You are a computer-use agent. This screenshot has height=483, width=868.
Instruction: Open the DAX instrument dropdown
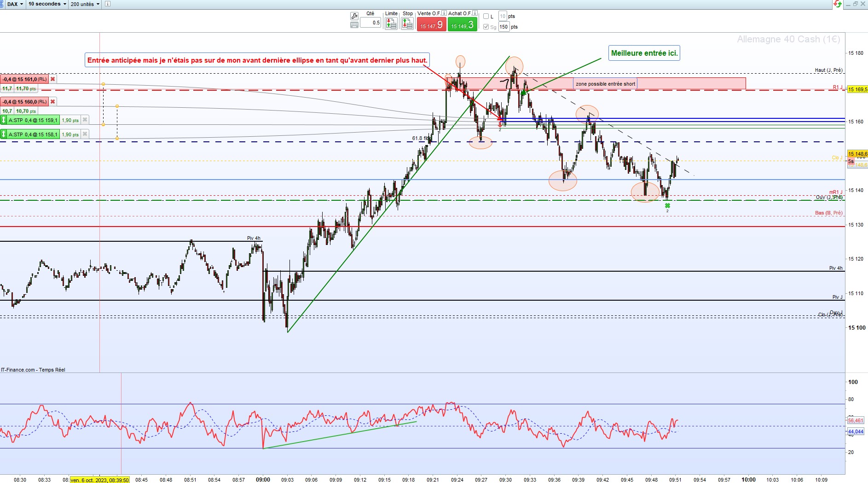(15, 4)
